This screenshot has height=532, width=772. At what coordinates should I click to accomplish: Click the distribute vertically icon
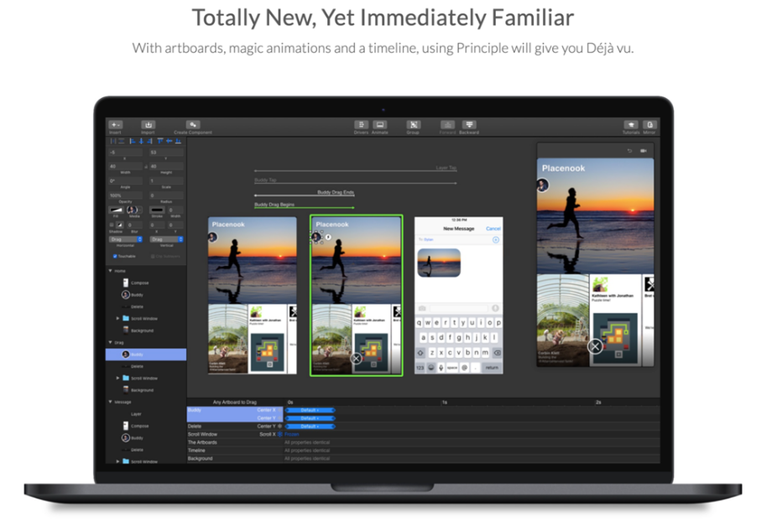pos(121,141)
